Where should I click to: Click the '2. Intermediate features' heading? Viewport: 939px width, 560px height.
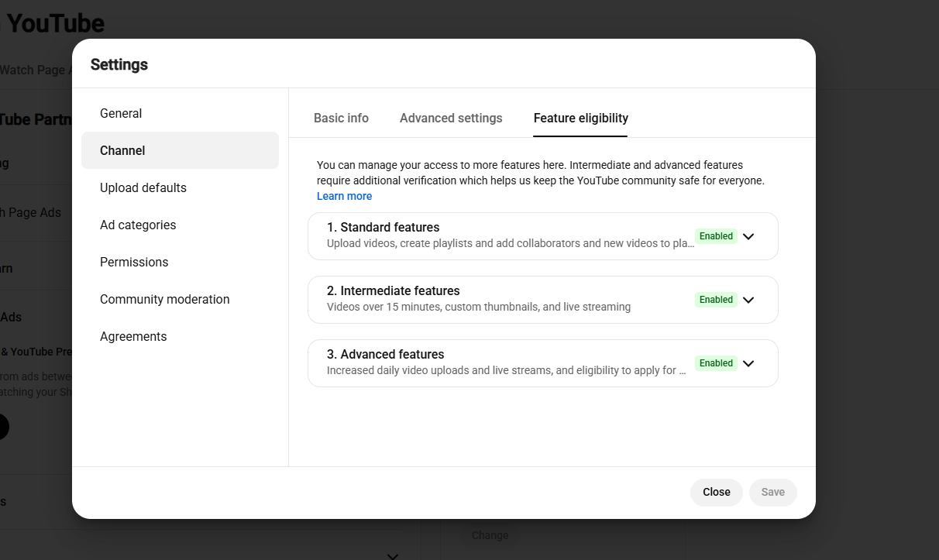point(393,290)
